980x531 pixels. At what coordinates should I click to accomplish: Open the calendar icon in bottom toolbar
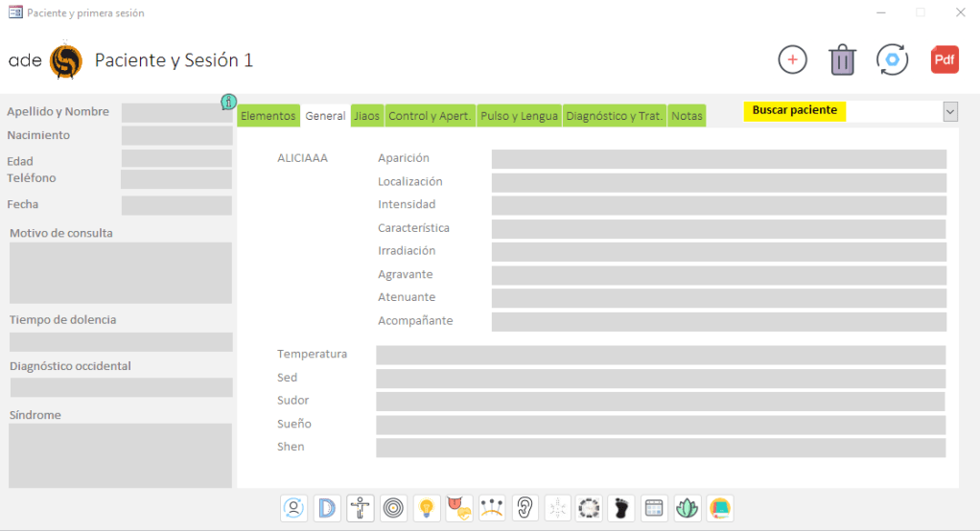tap(654, 508)
